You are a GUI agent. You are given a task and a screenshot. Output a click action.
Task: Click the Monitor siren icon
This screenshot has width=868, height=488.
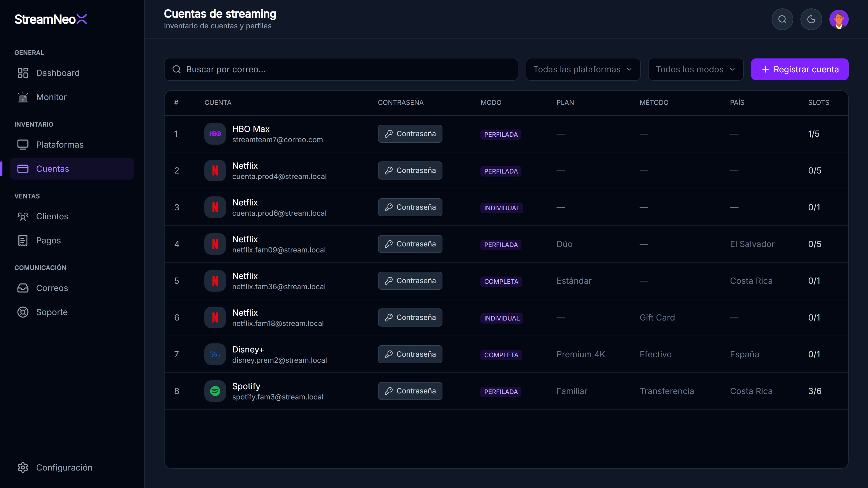click(x=23, y=97)
